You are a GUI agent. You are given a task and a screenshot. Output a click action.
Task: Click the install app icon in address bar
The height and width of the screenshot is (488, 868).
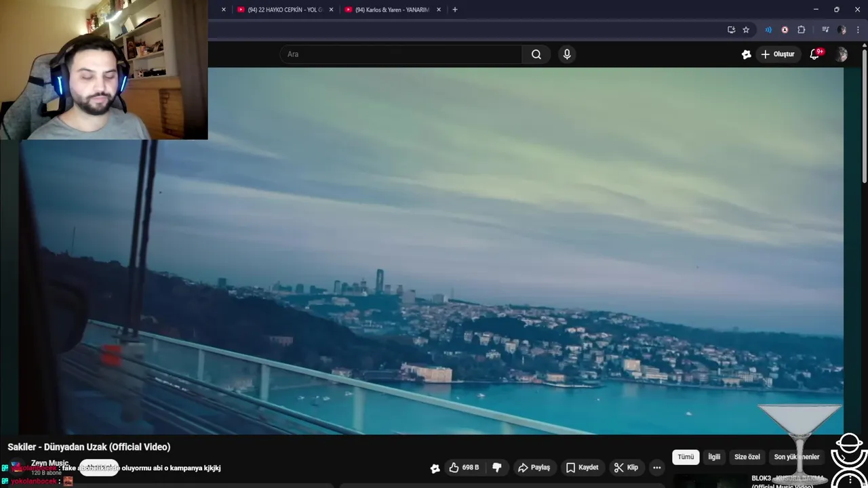[731, 30]
